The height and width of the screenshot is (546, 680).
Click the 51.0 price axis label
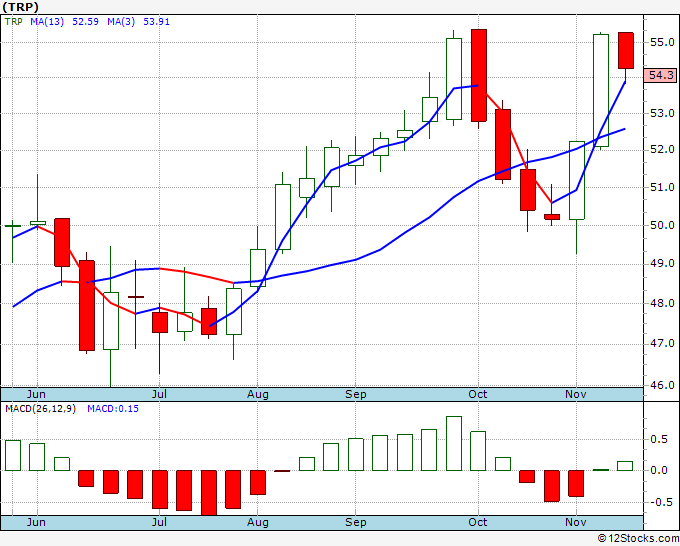(x=662, y=188)
